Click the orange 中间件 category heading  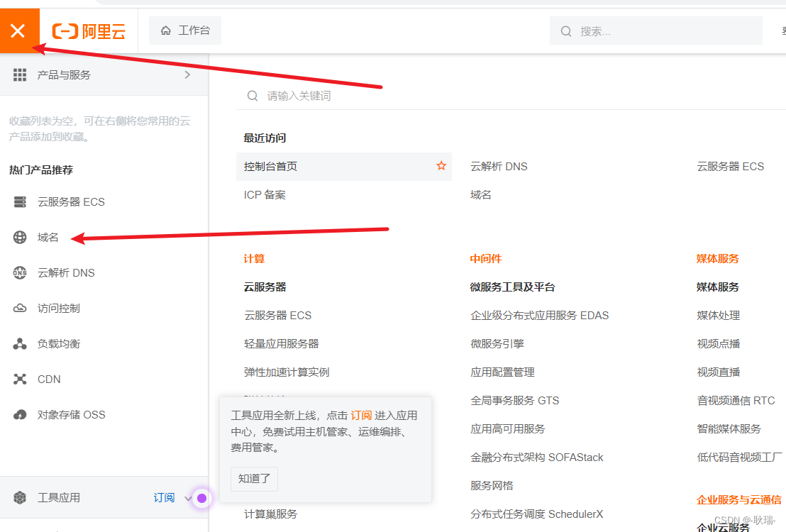pyautogui.click(x=486, y=259)
